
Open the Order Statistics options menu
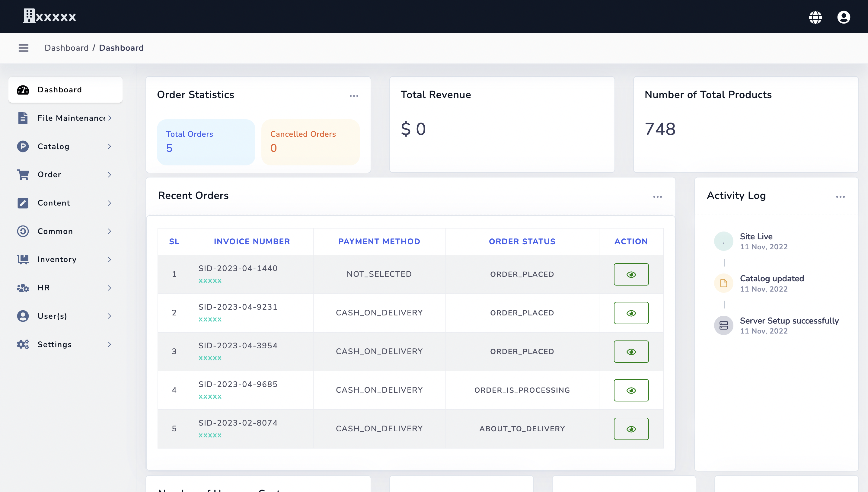354,96
